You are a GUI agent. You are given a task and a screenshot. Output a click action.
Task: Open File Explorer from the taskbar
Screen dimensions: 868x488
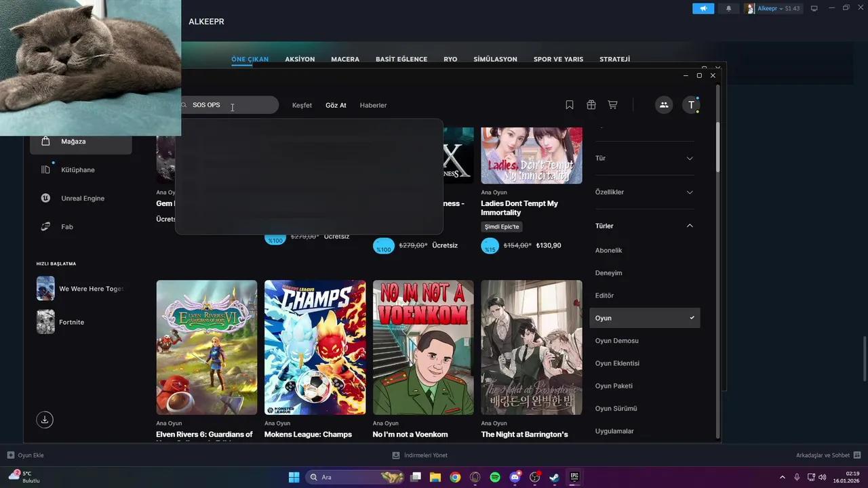tap(435, 477)
